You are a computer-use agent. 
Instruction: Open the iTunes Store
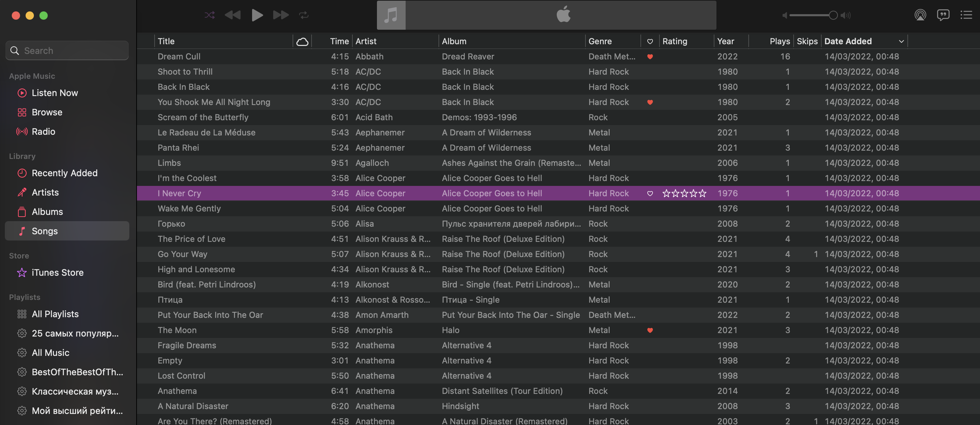(x=57, y=272)
